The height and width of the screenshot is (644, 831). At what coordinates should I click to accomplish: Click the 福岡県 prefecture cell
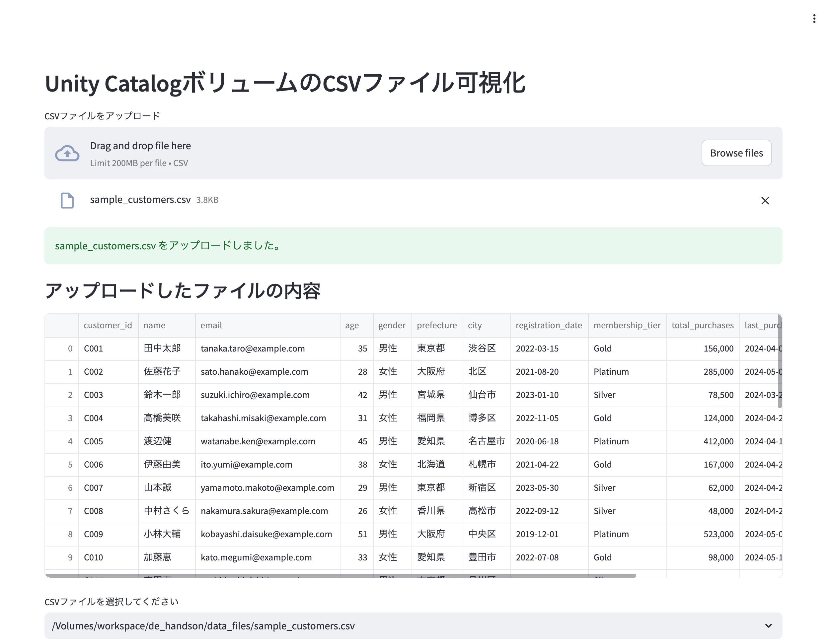(x=437, y=418)
